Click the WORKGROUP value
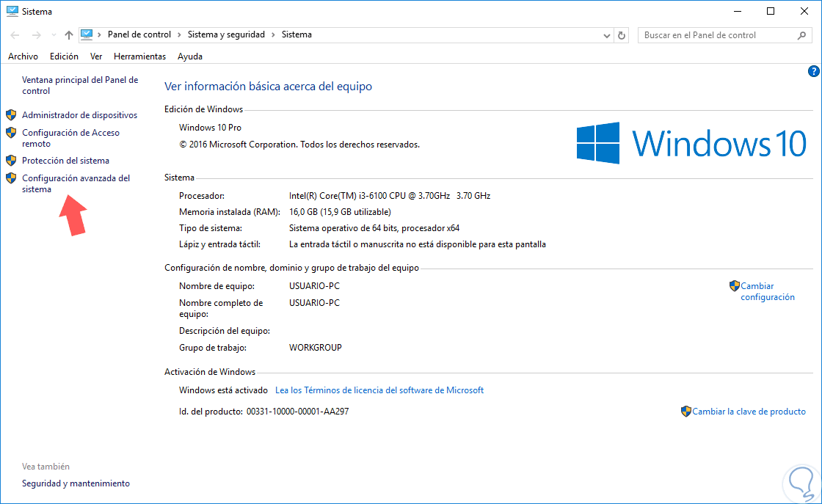 pyautogui.click(x=315, y=347)
